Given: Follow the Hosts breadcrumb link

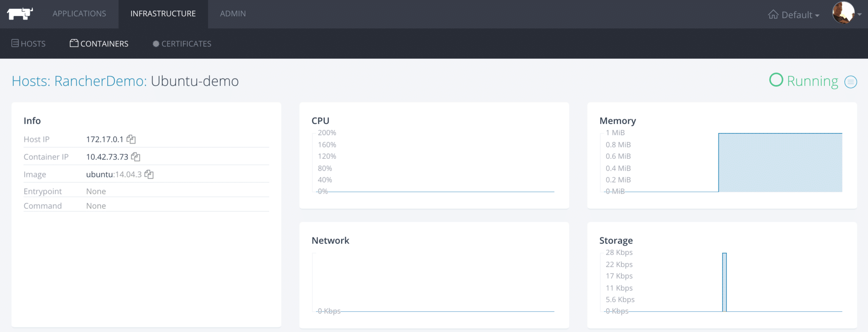Looking at the screenshot, I should 31,81.
